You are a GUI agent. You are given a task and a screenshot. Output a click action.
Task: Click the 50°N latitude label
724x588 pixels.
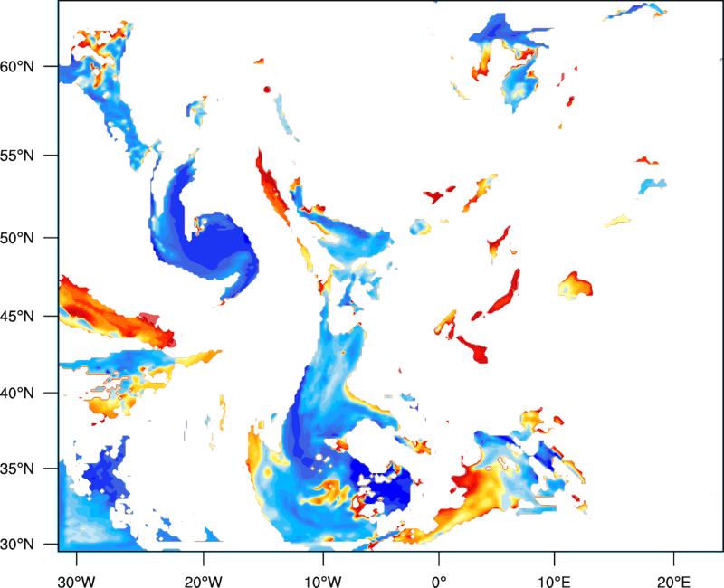coord(17,238)
